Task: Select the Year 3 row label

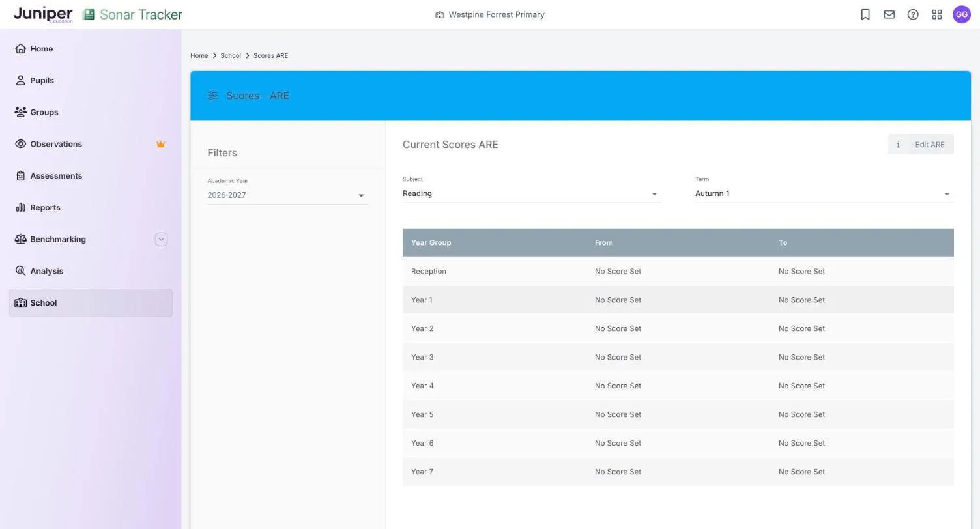Action: [x=422, y=358]
